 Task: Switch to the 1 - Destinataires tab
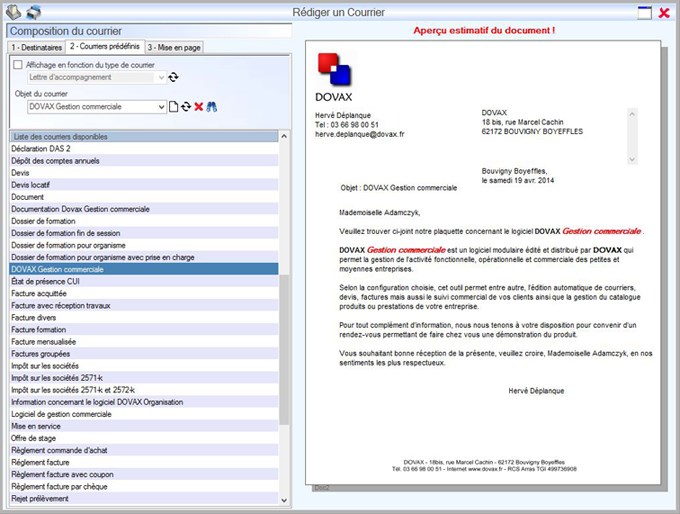coord(37,47)
